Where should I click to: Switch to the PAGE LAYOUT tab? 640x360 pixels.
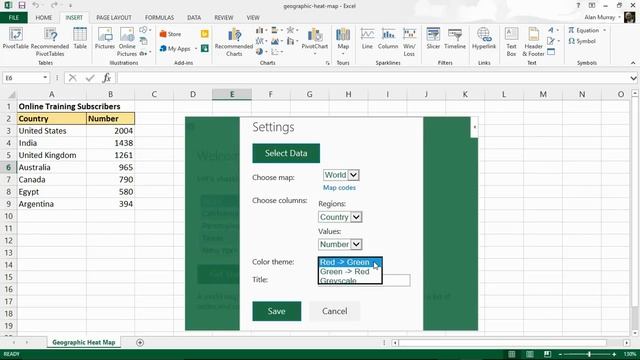pyautogui.click(x=114, y=18)
